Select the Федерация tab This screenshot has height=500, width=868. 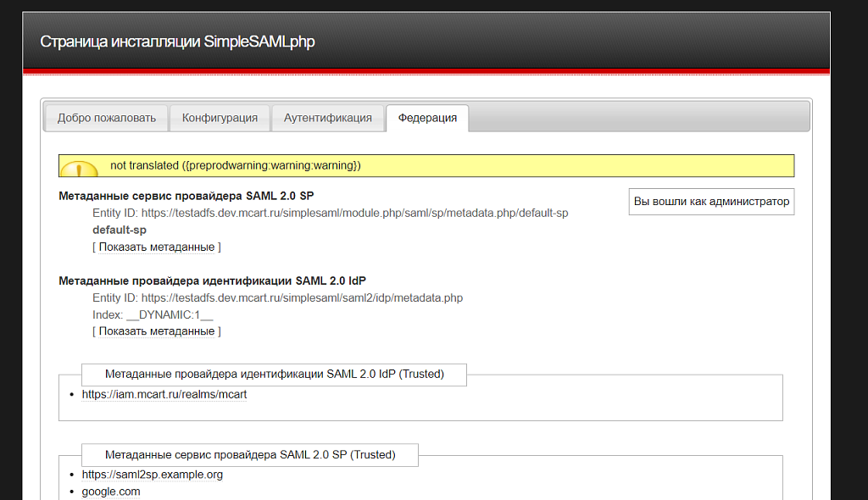tap(427, 119)
